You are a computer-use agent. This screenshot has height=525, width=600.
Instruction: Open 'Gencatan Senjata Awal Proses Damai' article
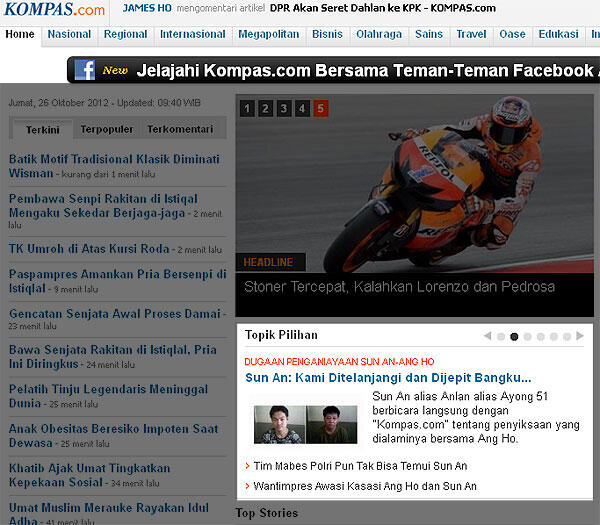pos(115,314)
